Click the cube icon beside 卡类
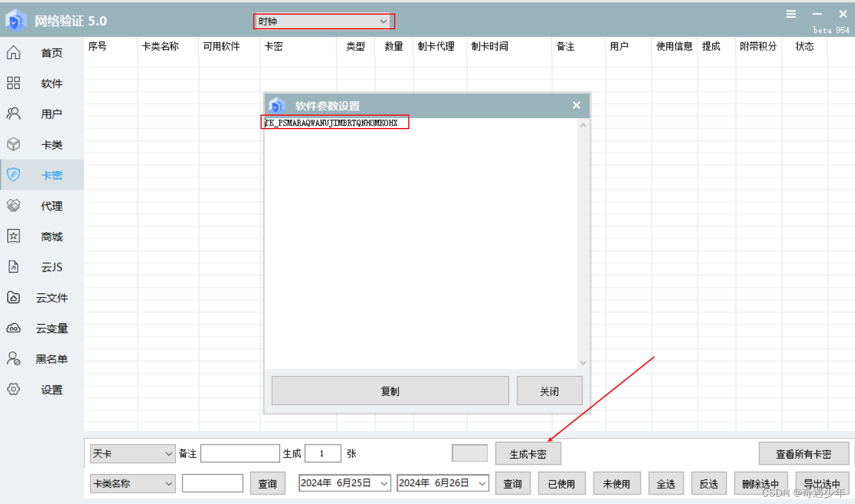Image resolution: width=855 pixels, height=504 pixels. tap(13, 145)
